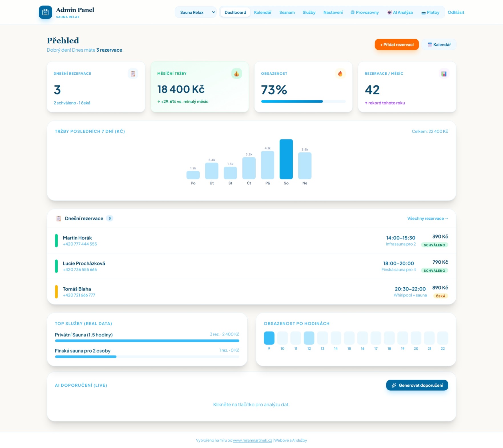Click the flame icon in Obsazenost card

pyautogui.click(x=340, y=74)
